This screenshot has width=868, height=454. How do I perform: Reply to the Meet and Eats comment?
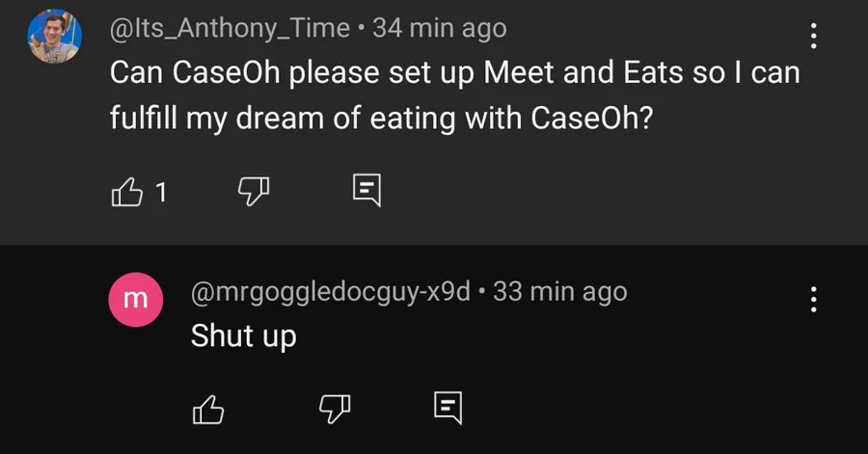coord(367,190)
